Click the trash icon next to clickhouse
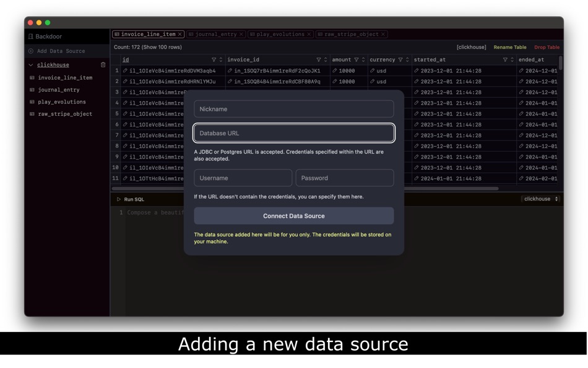The height and width of the screenshot is (368, 588). click(103, 64)
